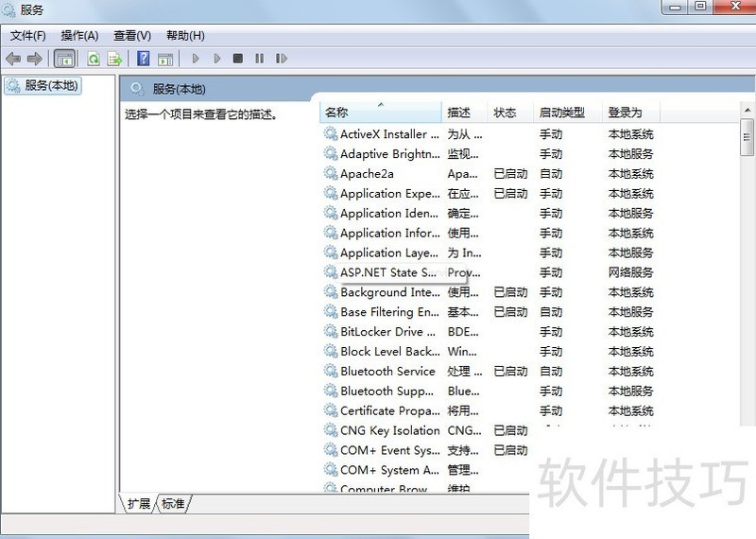Switch to the 扩展 tab
Viewport: 756px width, 539px height.
(x=138, y=504)
